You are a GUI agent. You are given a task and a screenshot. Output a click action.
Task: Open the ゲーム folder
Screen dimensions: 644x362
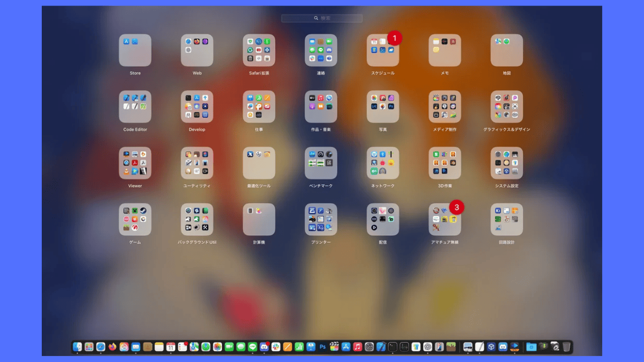[x=135, y=219]
